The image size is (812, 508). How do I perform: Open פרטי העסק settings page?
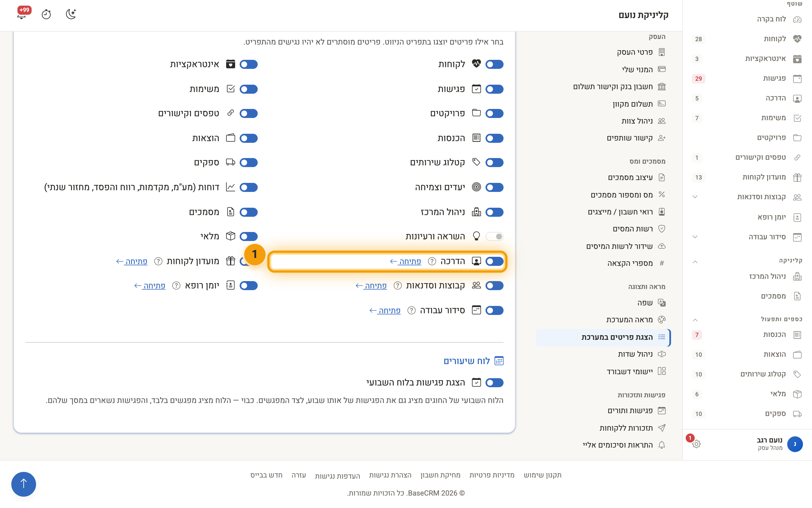(603, 52)
